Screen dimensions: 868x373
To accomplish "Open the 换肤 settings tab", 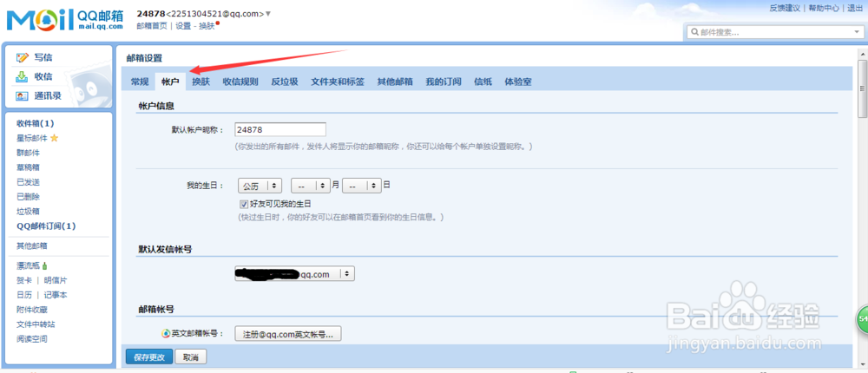I will tap(201, 82).
